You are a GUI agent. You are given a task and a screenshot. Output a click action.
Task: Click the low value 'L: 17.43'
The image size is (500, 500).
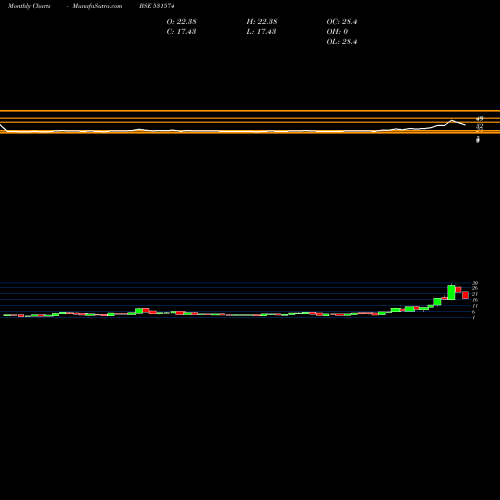pos(261,32)
